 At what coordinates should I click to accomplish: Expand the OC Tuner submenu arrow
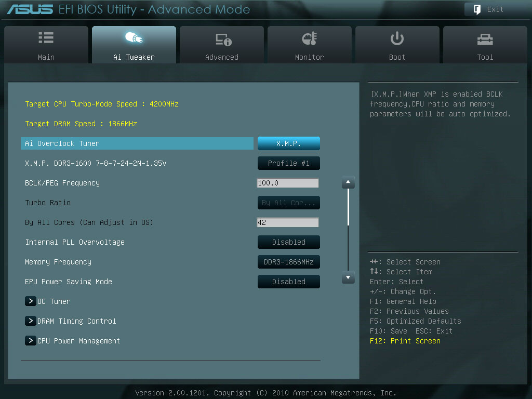point(31,301)
